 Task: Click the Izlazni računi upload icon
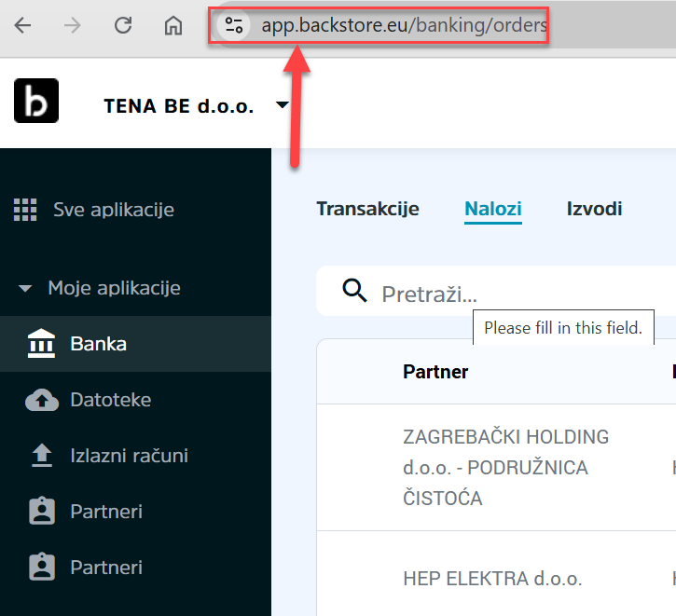point(41,456)
